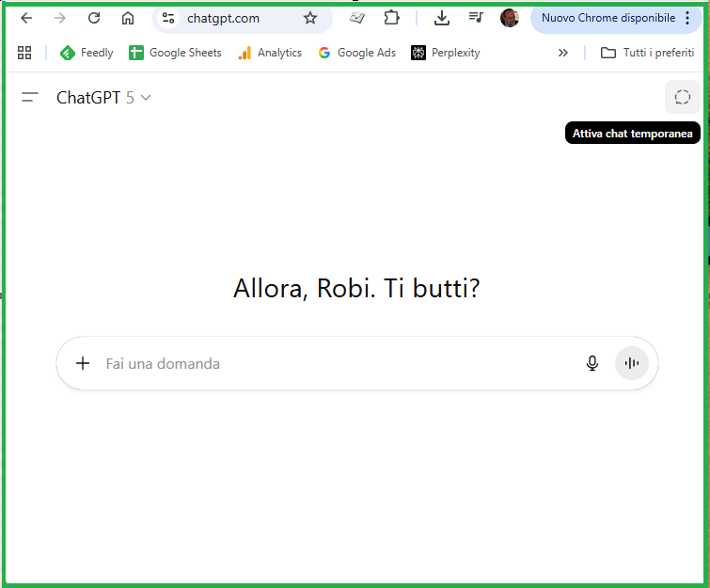710x588 pixels.
Task: Open the Feedly bookmark
Action: tap(87, 53)
